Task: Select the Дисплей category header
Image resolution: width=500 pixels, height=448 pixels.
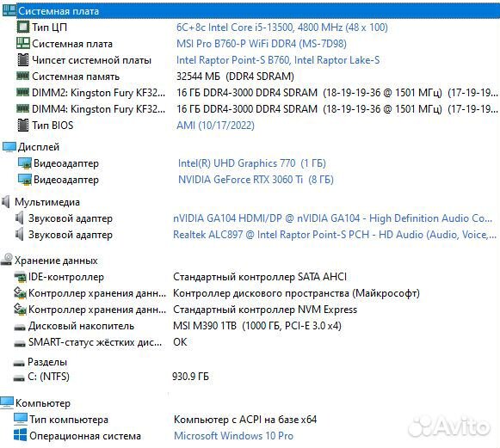Action: [39, 147]
